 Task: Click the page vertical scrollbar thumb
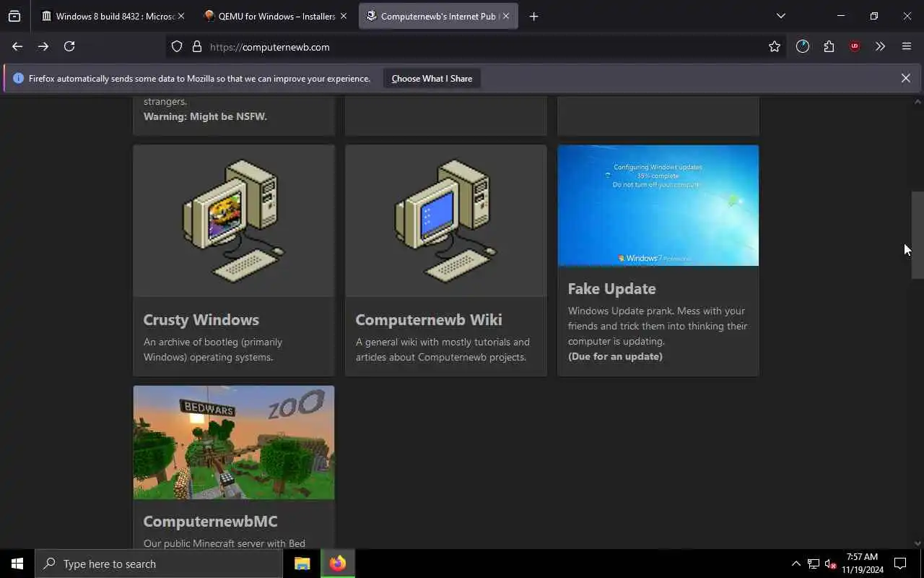point(918,235)
